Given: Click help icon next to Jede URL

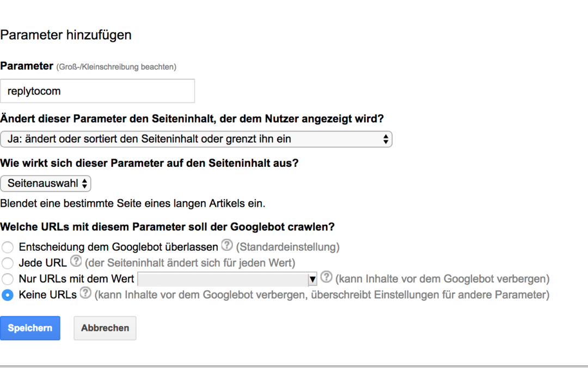Looking at the screenshot, I should (x=76, y=261).
